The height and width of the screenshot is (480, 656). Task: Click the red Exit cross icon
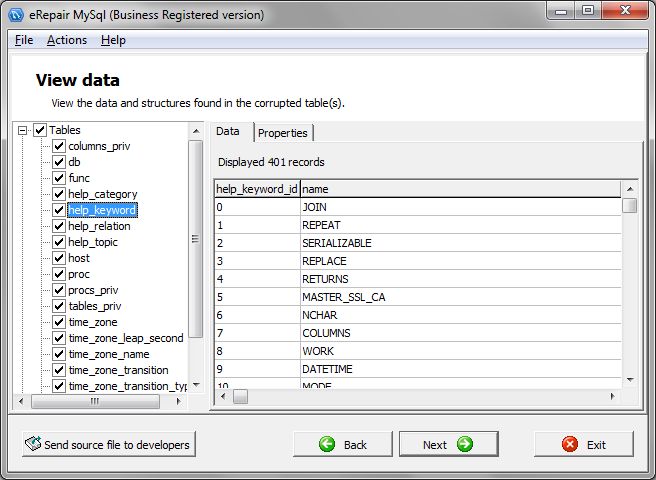tap(570, 444)
